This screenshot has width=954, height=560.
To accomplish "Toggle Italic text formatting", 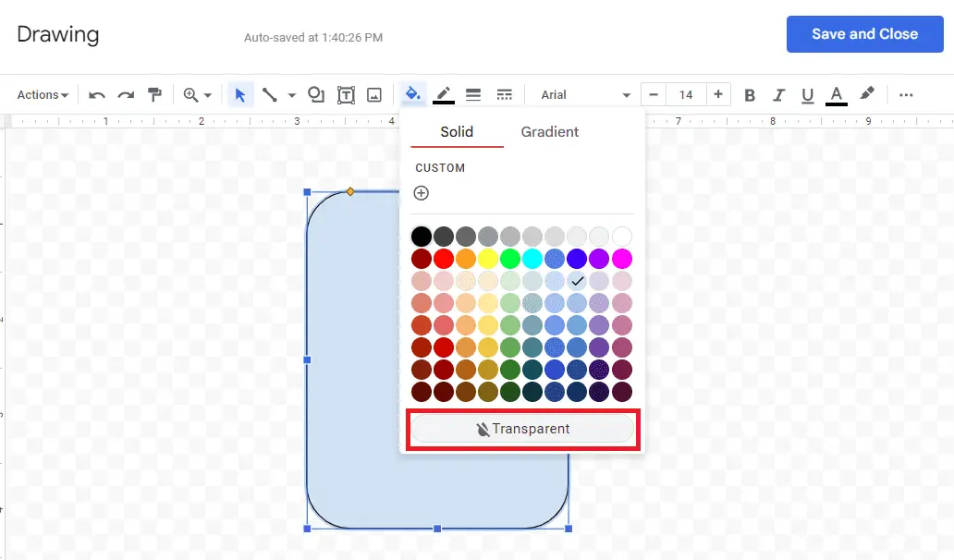I will (778, 95).
